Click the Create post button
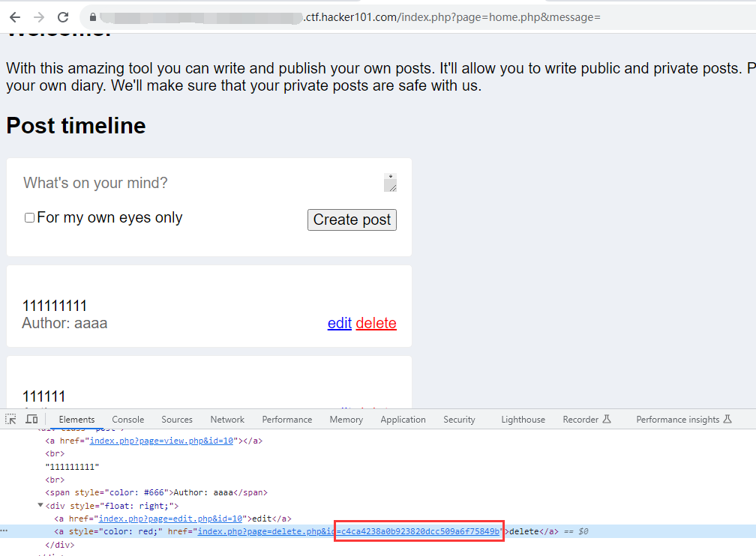The width and height of the screenshot is (756, 556). tap(352, 220)
